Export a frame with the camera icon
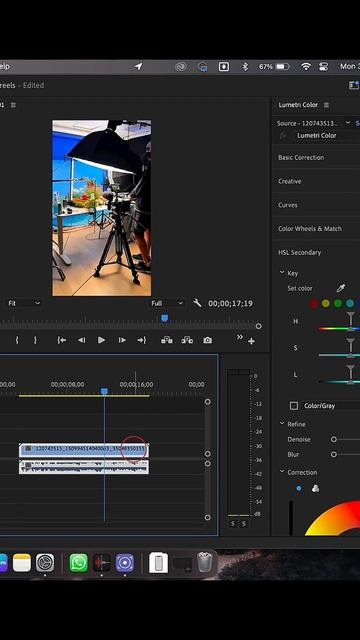This screenshot has width=360, height=640. click(207, 340)
